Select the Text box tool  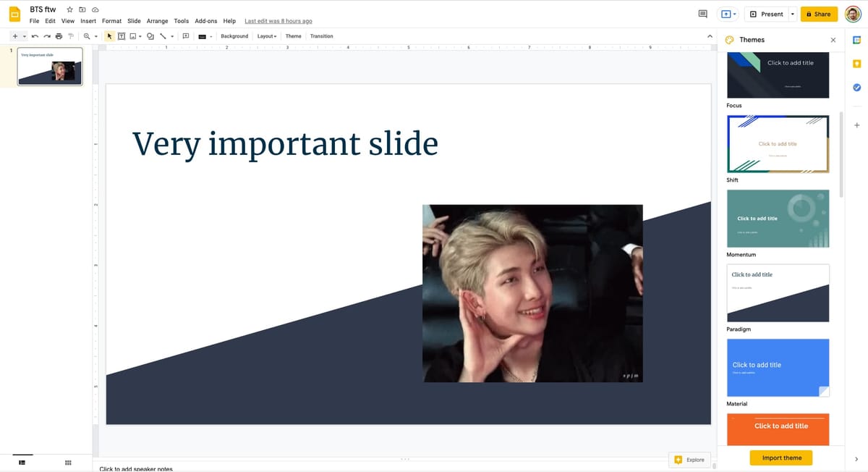point(121,36)
